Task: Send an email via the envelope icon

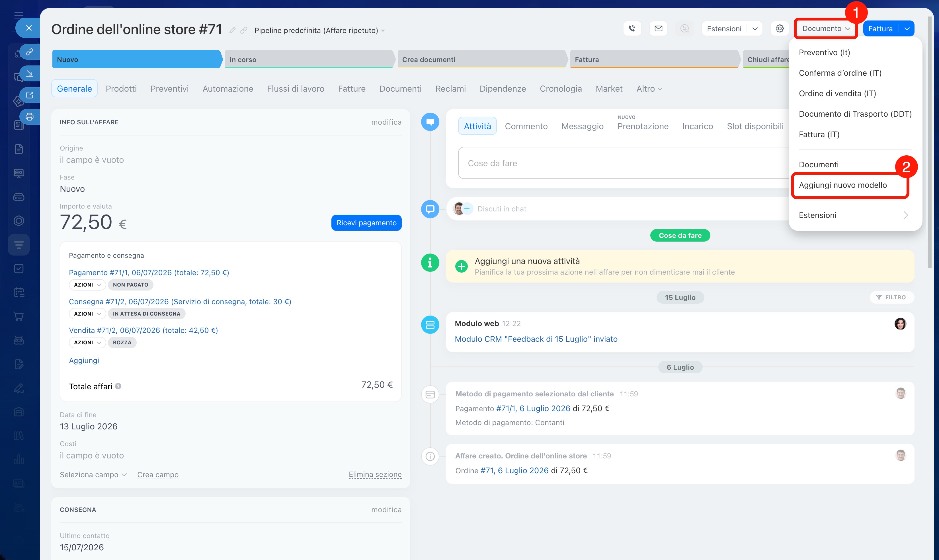Action: (658, 28)
